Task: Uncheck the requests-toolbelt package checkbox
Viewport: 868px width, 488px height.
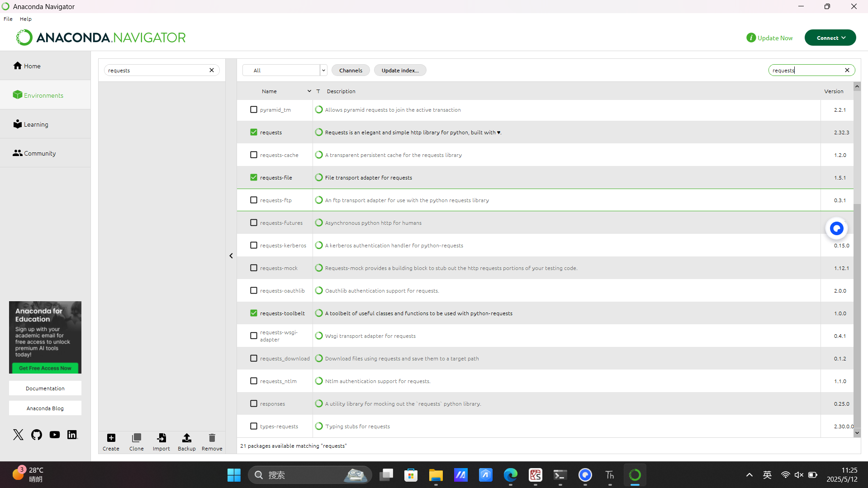Action: click(x=254, y=313)
